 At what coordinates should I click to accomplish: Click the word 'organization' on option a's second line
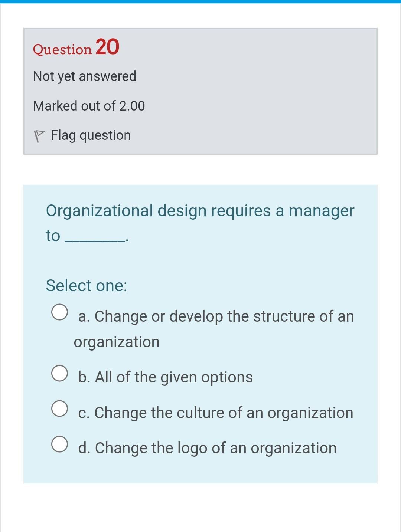[117, 342]
